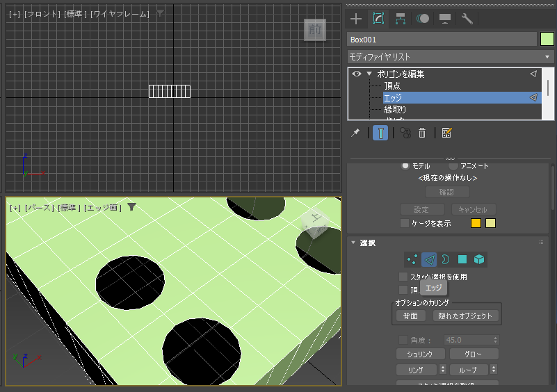Select the モデル radio button

405,165
